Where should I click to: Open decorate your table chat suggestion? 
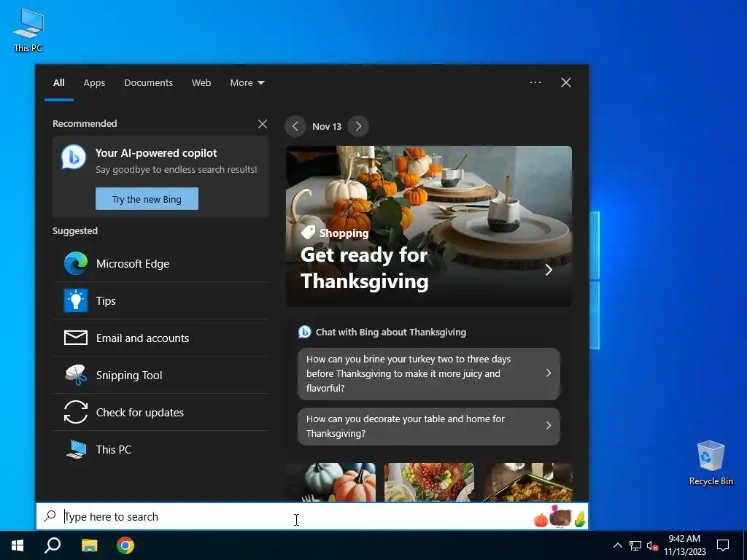tap(429, 426)
